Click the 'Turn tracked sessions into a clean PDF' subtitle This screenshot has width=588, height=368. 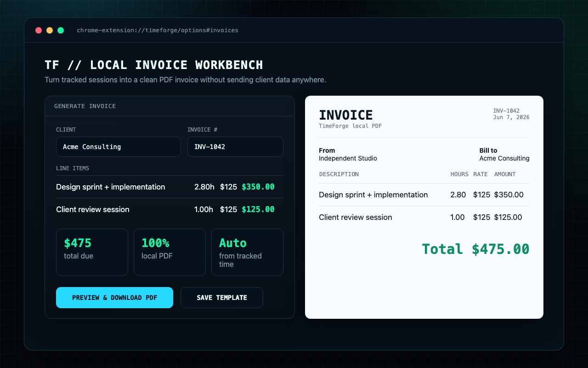pyautogui.click(x=185, y=80)
